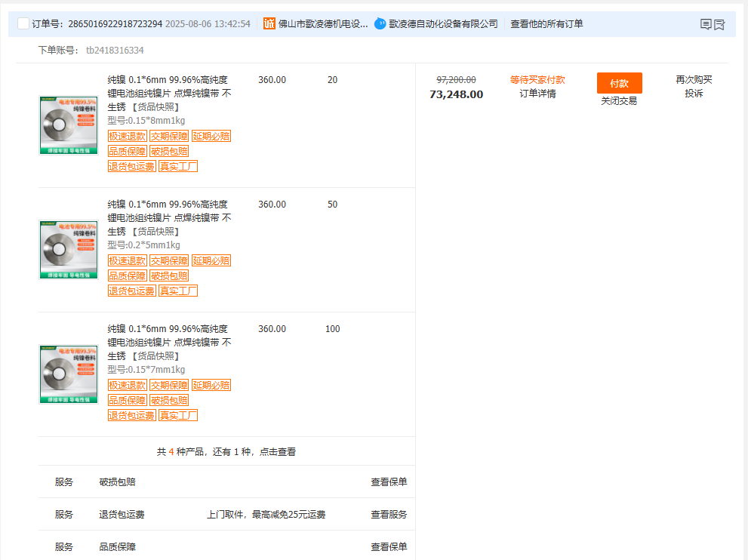Open product thumbnail for 0.15*7mm1kg item
Image resolution: width=748 pixels, height=560 pixels.
point(69,374)
